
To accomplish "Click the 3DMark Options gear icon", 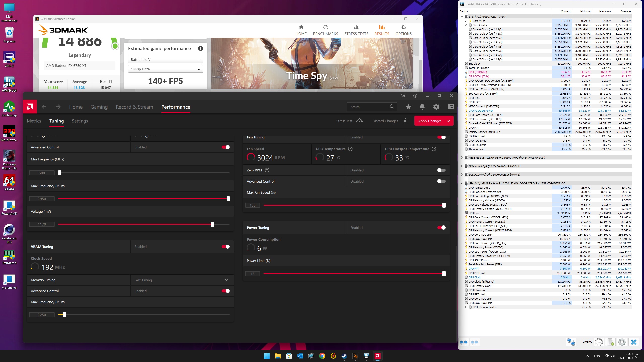I will pos(403,27).
